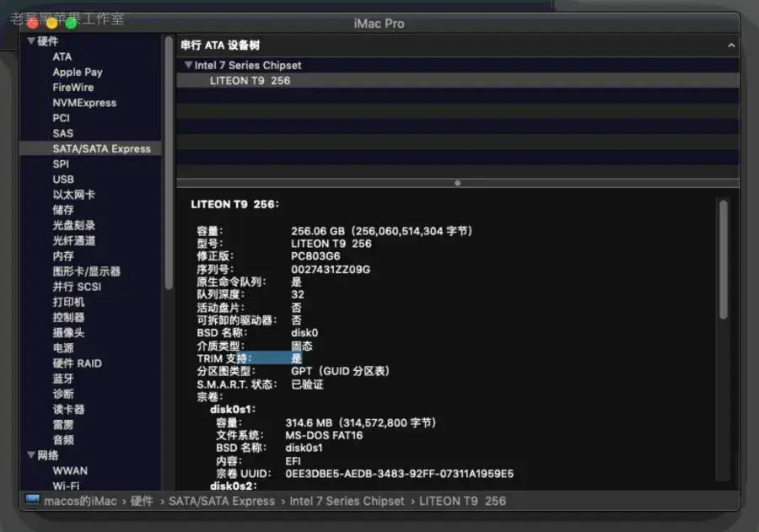This screenshot has width=759, height=532.
Task: Select 雷雳 in the sidebar
Action: (x=63, y=425)
